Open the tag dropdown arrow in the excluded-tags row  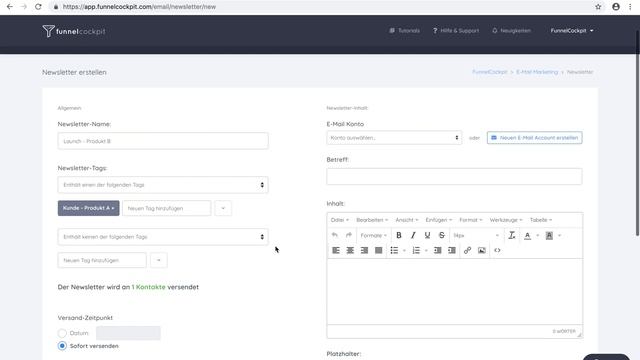point(159,260)
